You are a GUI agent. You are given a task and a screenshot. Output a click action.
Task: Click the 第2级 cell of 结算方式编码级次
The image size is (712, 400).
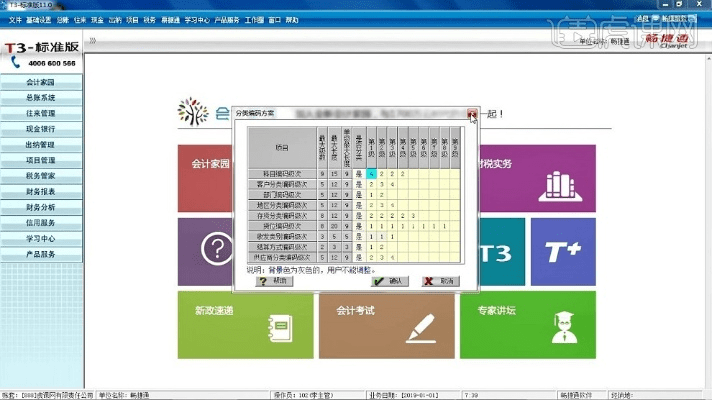tap(381, 247)
